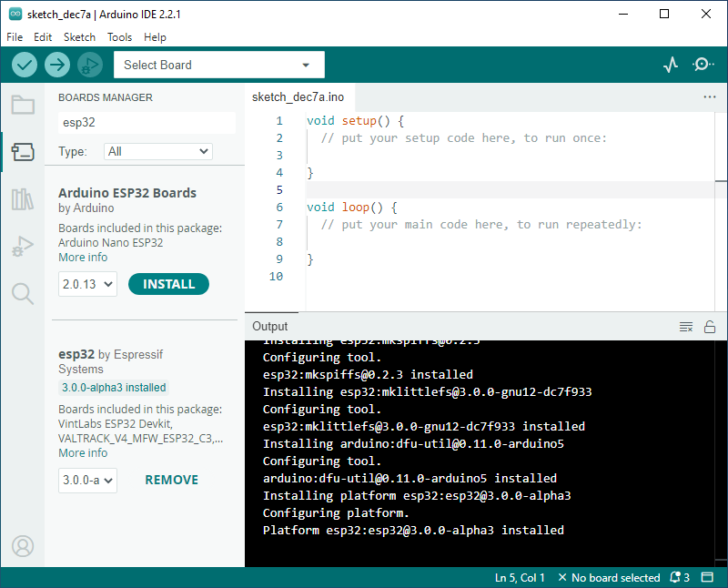
Task: Open the Search sidebar panel
Action: [x=23, y=293]
